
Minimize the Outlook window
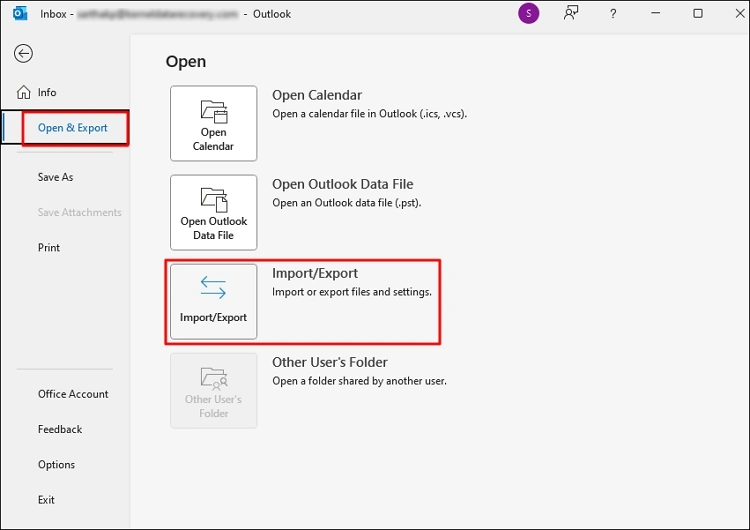(656, 14)
